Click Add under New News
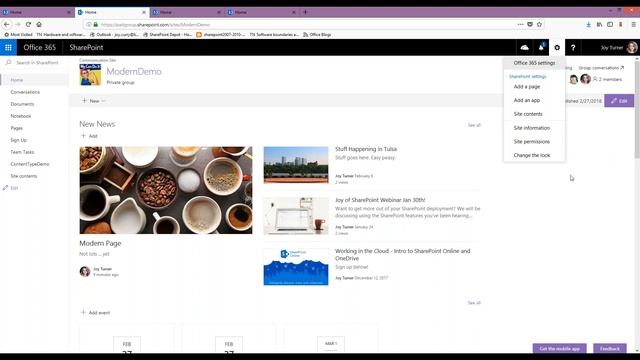Viewport: 640px width, 360px height. (89, 136)
